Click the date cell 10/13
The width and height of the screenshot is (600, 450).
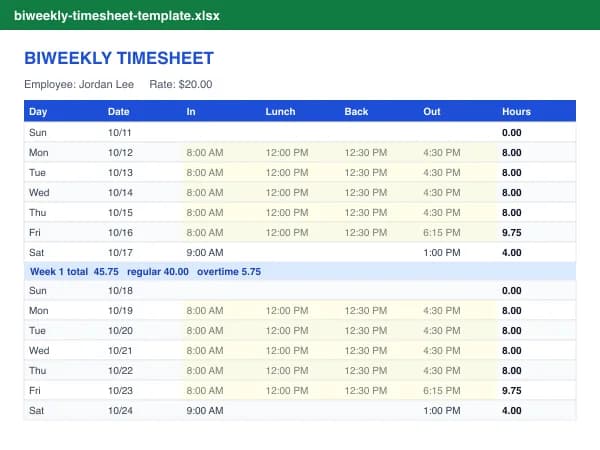click(x=120, y=173)
